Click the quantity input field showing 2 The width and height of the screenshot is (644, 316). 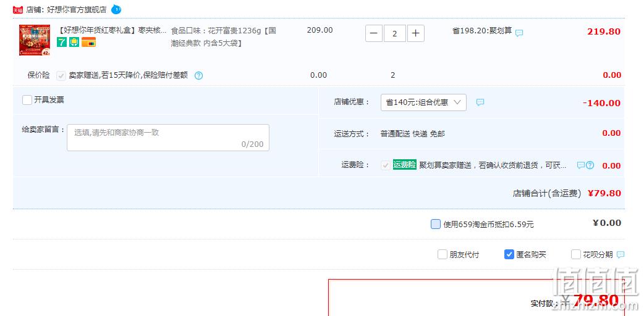(x=395, y=33)
